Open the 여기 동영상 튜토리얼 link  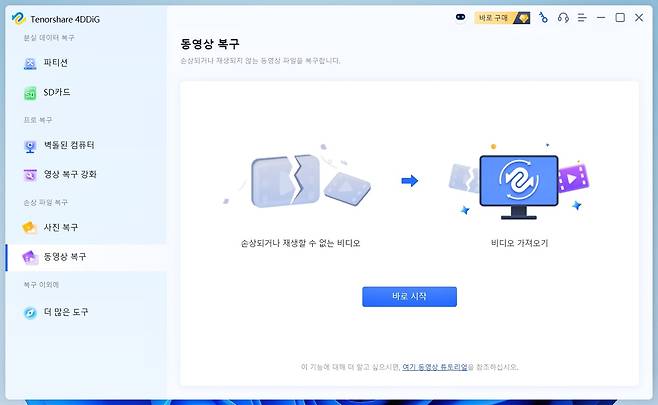tap(435, 367)
